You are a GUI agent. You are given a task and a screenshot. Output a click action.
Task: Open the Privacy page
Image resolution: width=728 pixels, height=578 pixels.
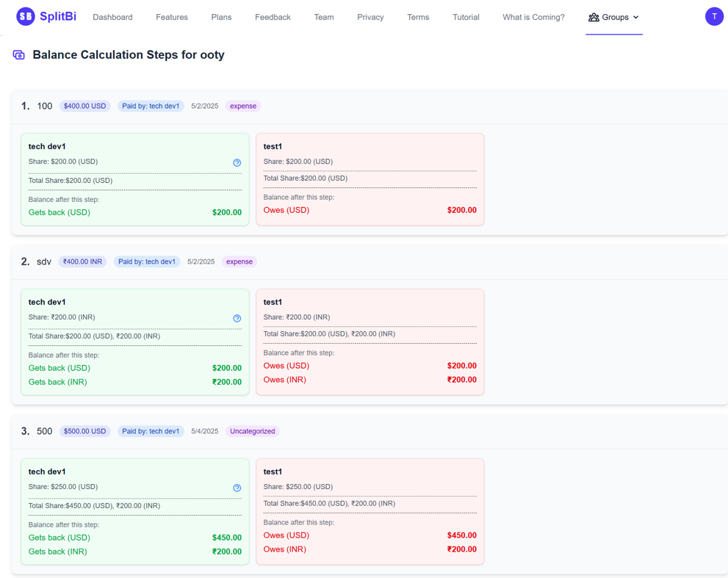pos(370,17)
